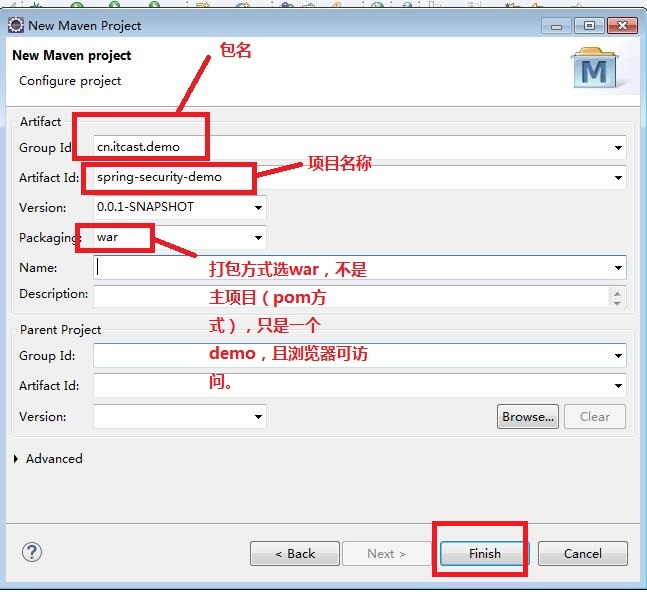Image resolution: width=647 pixels, height=598 pixels.
Task: Maximize the New Maven Project dialog
Action: point(589,26)
